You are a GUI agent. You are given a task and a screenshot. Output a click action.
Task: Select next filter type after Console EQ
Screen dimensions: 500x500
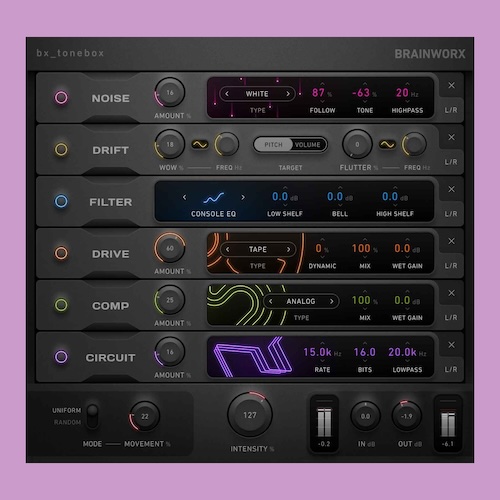[243, 197]
